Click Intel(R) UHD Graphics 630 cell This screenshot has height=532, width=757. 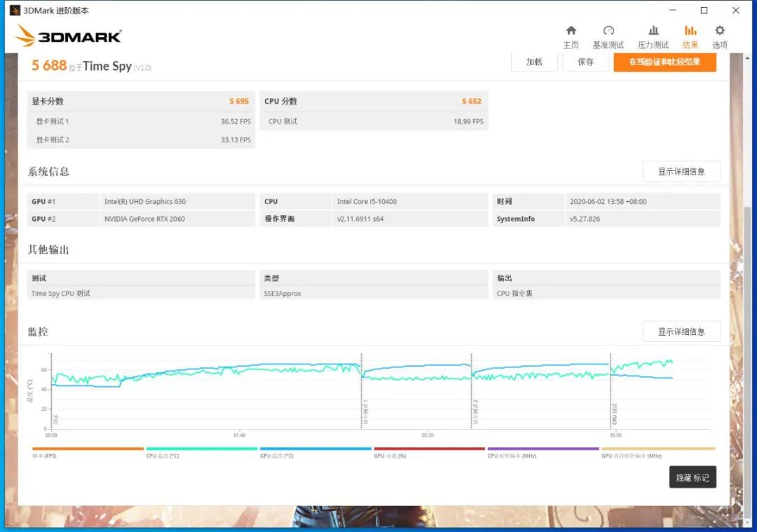pos(177,201)
